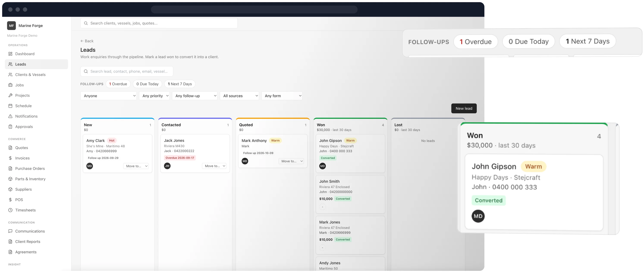Open the All sources dropdown
The width and height of the screenshot is (644, 273).
pos(239,96)
